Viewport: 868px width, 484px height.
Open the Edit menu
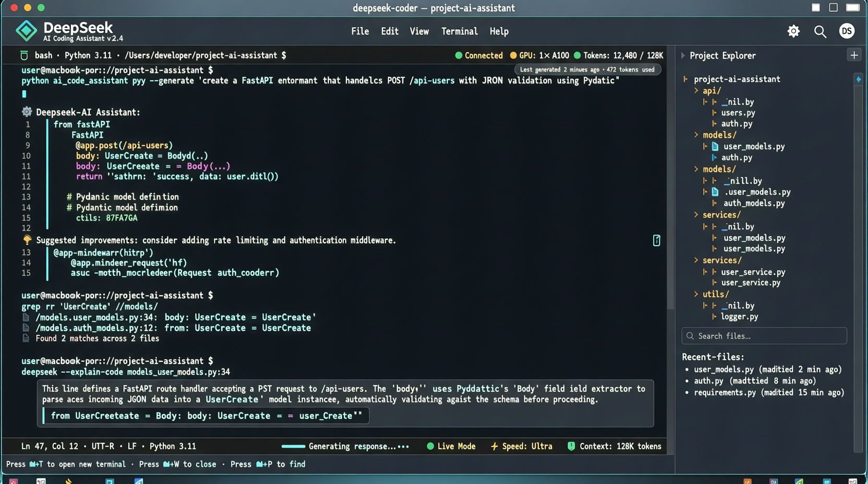(390, 31)
